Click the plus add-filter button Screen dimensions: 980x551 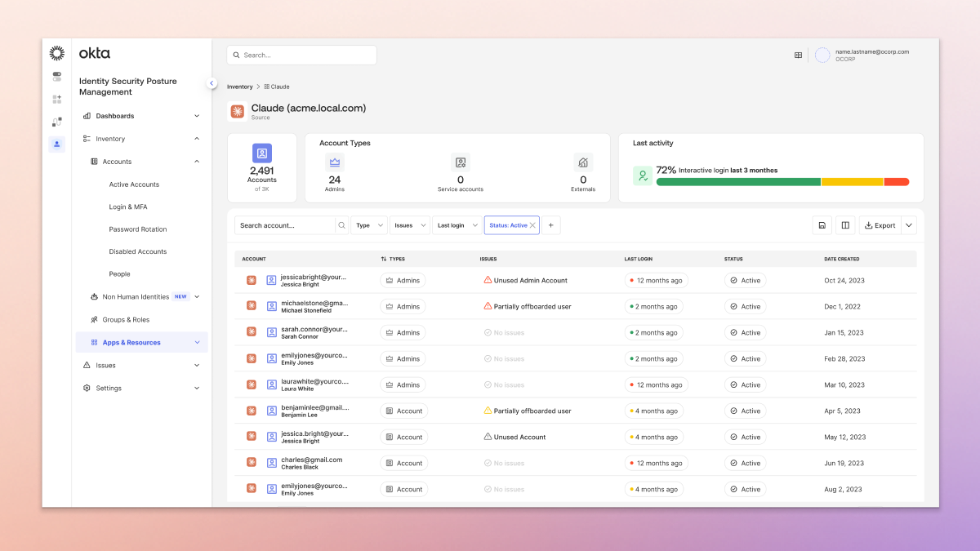(x=551, y=225)
